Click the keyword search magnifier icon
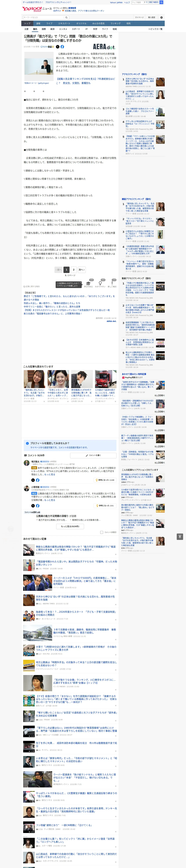Screen dimensions: 186x868 [66, 18]
